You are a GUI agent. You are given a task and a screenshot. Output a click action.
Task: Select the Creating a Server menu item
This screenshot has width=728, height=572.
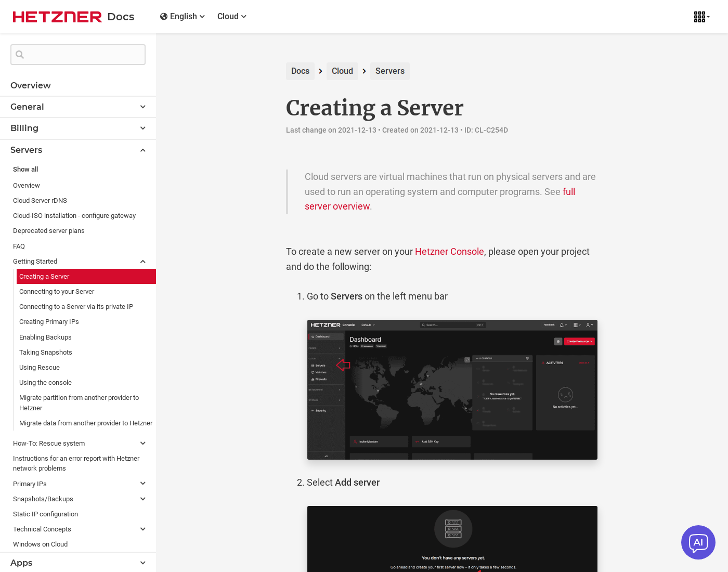tap(86, 277)
